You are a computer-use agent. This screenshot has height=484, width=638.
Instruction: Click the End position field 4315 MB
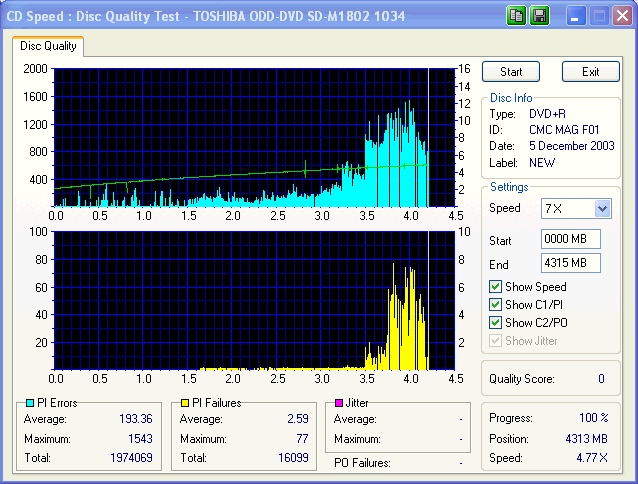(x=570, y=264)
